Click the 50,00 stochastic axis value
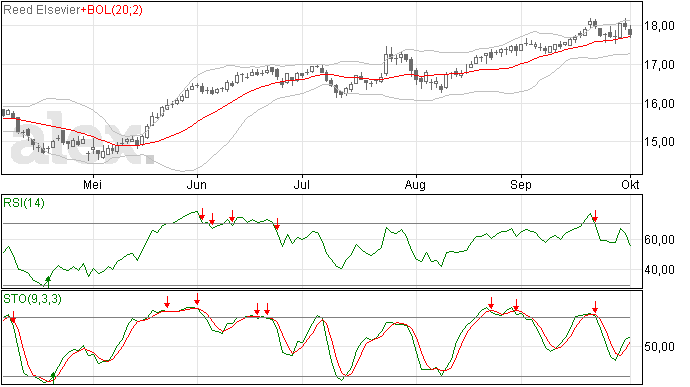The height and width of the screenshot is (387, 690). pyautogui.click(x=659, y=347)
